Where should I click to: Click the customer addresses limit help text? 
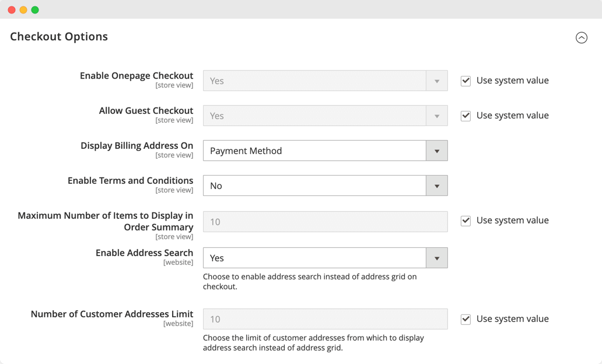click(x=313, y=343)
